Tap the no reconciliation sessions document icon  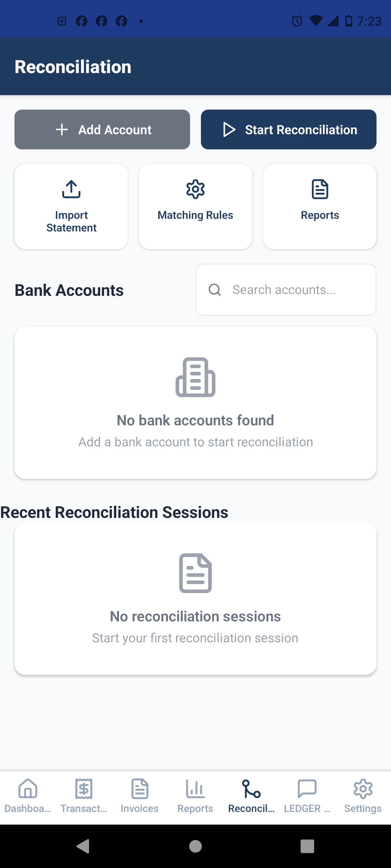pos(195,573)
